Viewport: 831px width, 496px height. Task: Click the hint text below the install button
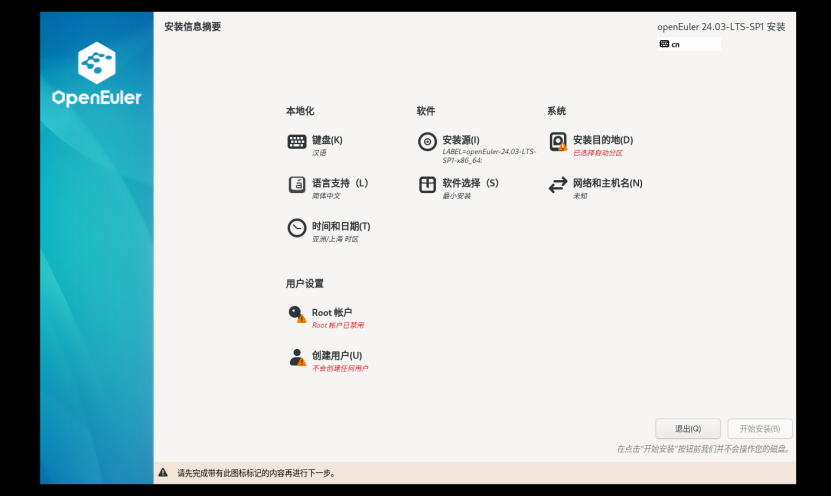click(704, 449)
